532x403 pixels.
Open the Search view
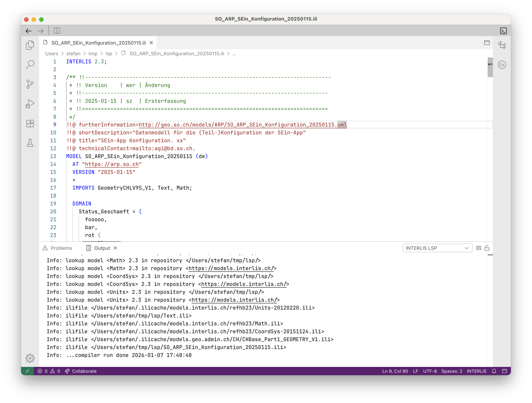click(x=30, y=64)
